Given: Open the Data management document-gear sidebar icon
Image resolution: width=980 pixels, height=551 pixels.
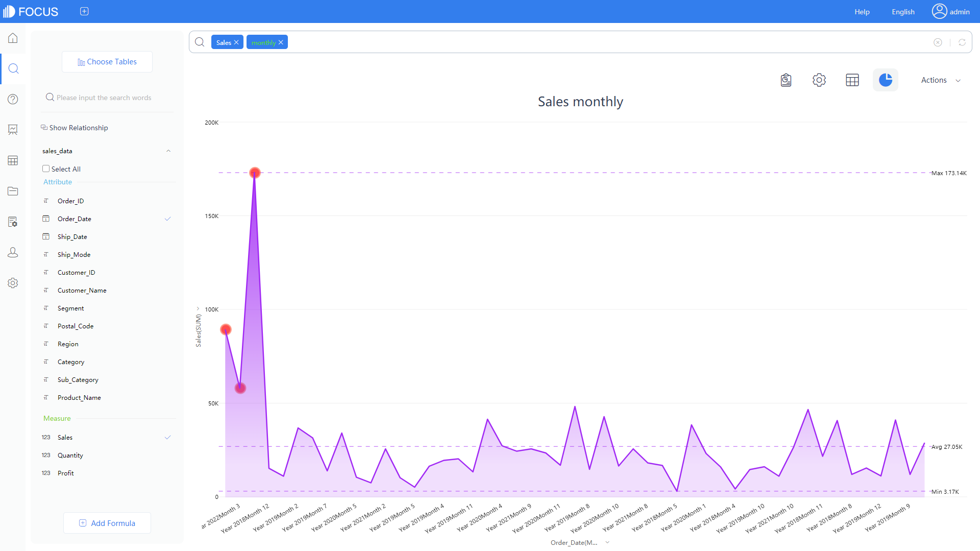Looking at the screenshot, I should pos(13,222).
